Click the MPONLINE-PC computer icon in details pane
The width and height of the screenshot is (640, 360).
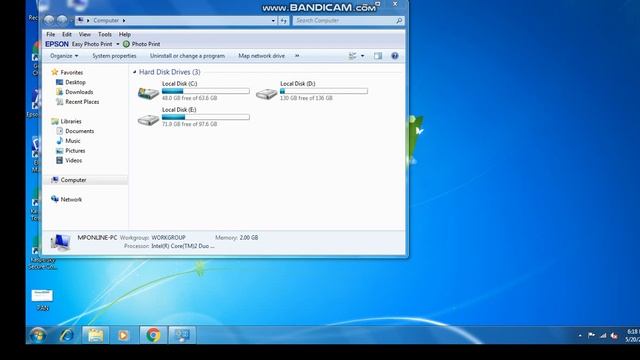(x=60, y=242)
